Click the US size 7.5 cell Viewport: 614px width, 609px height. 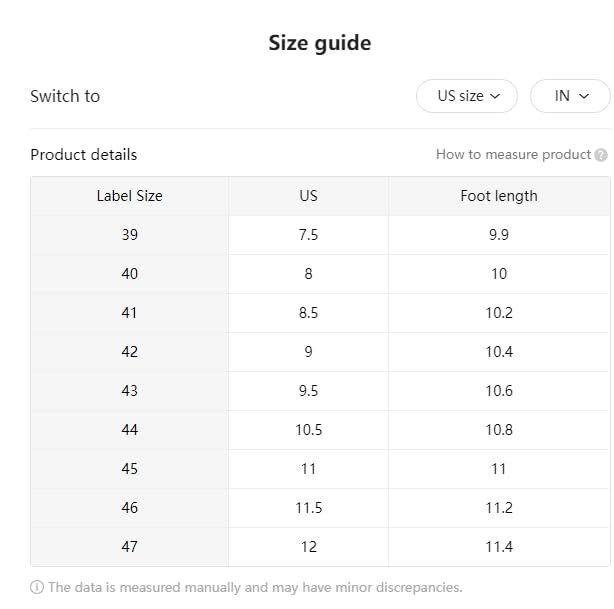click(x=308, y=235)
